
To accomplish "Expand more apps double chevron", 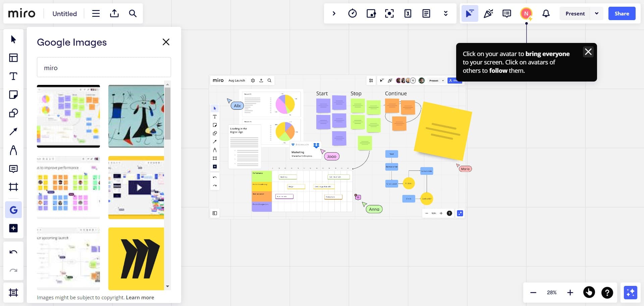I will pyautogui.click(x=445, y=13).
